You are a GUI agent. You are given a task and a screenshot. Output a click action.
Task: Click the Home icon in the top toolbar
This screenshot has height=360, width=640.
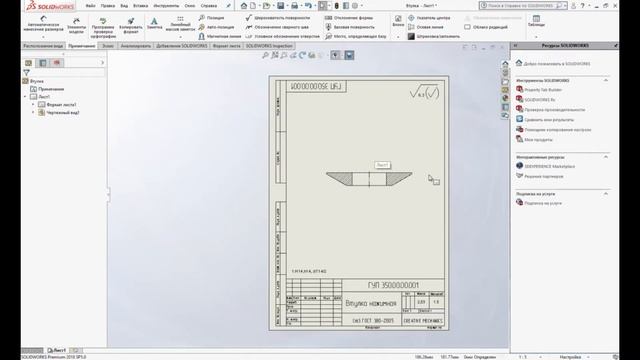[244, 6]
